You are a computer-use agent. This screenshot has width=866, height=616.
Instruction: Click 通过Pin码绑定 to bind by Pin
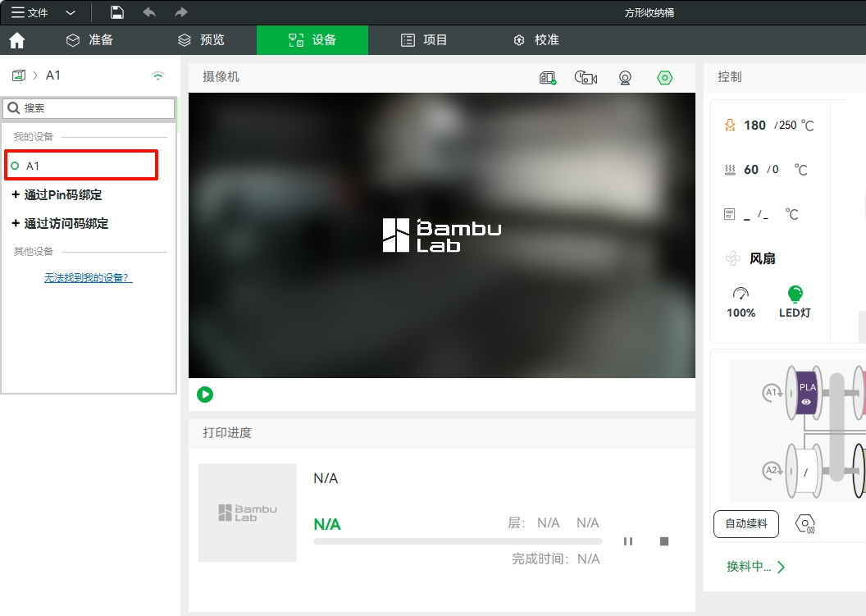[57, 194]
